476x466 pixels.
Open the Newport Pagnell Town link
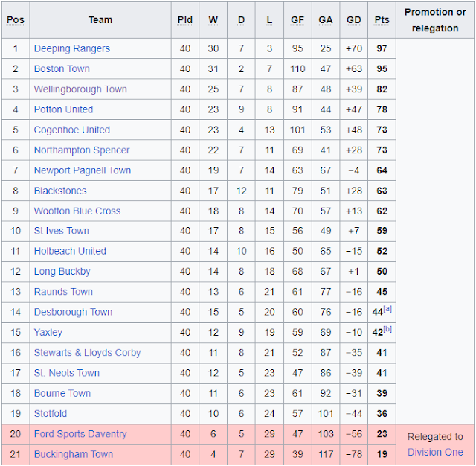pos(83,170)
